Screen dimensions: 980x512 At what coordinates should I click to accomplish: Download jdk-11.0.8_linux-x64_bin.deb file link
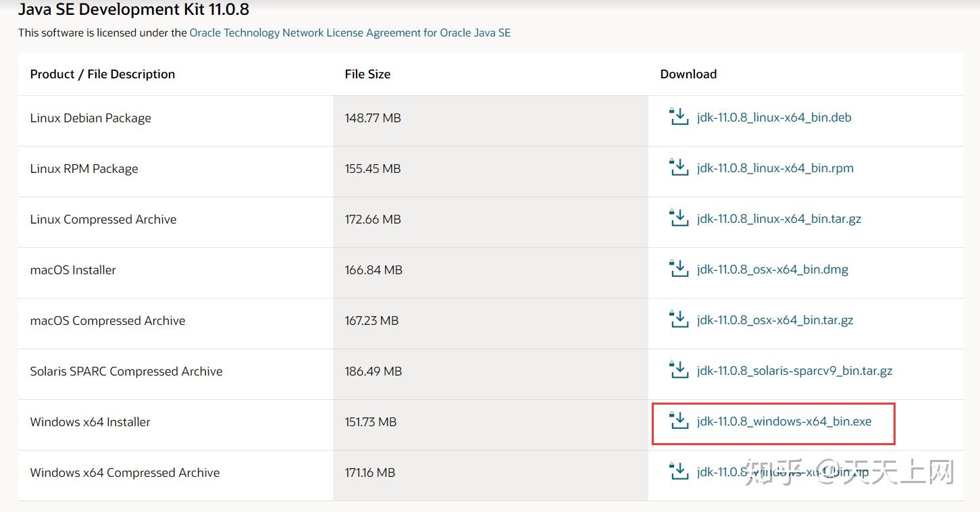click(774, 118)
